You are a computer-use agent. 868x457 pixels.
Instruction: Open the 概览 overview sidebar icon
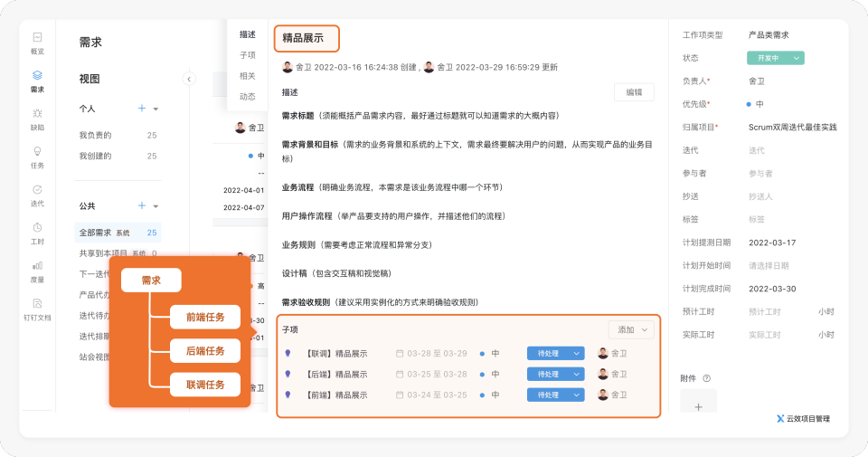37,41
